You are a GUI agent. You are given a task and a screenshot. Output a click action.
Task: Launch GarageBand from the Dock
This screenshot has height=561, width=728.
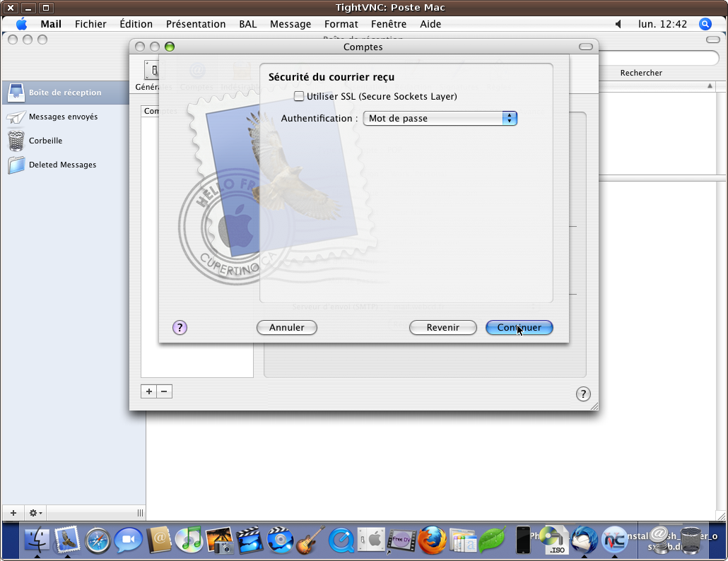click(310, 540)
